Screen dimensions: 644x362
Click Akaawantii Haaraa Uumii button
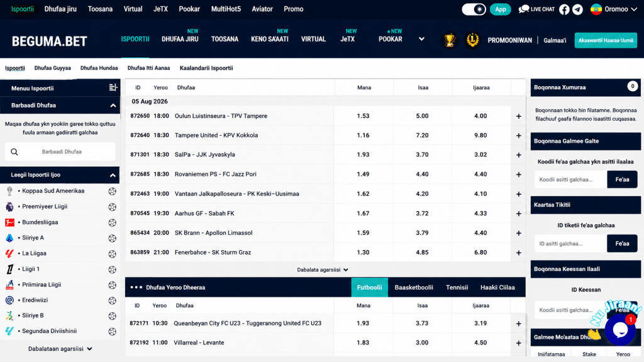606,40
